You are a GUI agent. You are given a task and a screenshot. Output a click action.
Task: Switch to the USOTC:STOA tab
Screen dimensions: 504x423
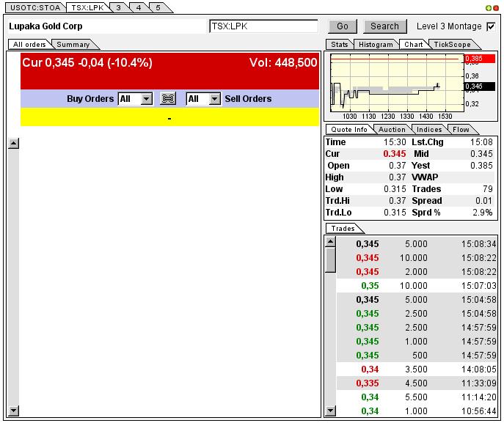pos(35,8)
